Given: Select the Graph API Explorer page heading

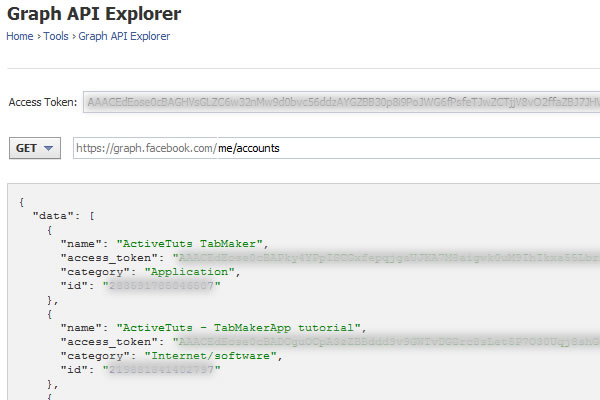Looking at the screenshot, I should click(x=94, y=14).
